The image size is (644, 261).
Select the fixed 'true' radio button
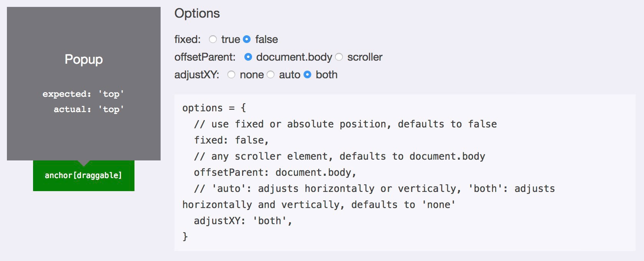click(x=213, y=39)
